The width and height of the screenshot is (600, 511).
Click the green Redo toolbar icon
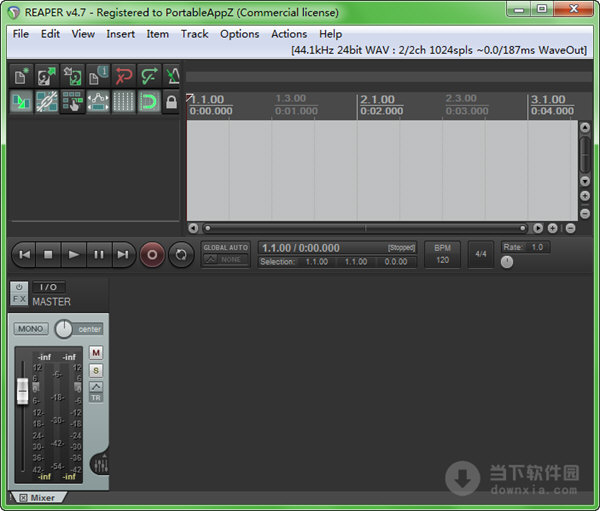click(x=149, y=76)
